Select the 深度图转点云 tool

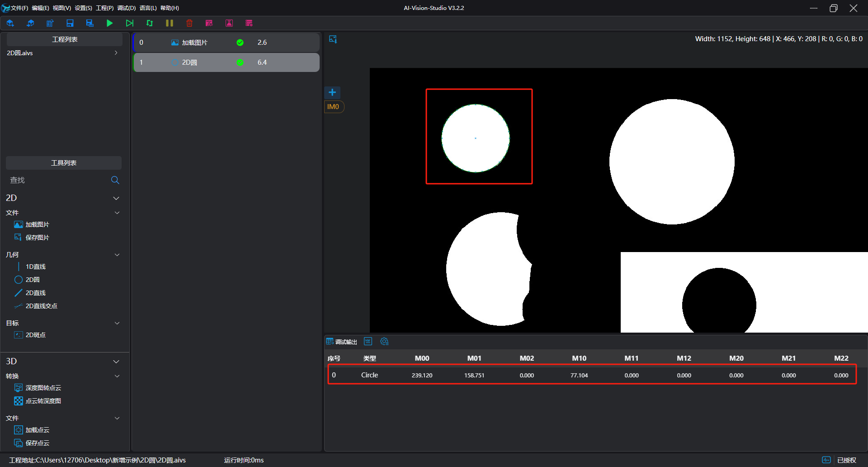pyautogui.click(x=38, y=388)
